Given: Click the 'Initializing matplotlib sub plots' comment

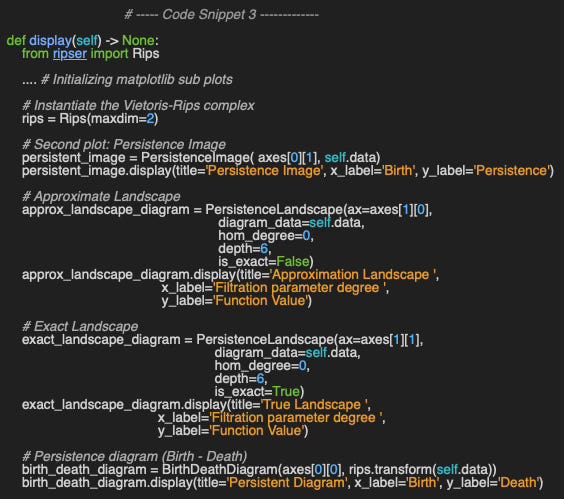Looking at the screenshot, I should (137, 80).
